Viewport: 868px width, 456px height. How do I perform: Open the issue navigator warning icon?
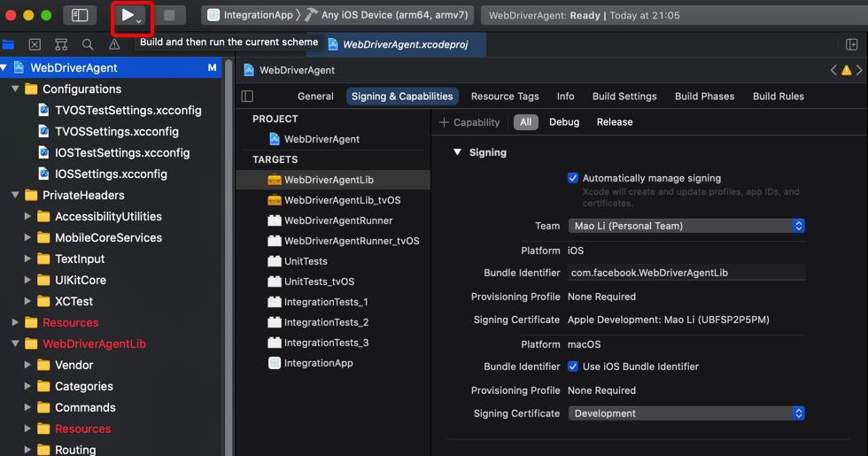(x=114, y=44)
